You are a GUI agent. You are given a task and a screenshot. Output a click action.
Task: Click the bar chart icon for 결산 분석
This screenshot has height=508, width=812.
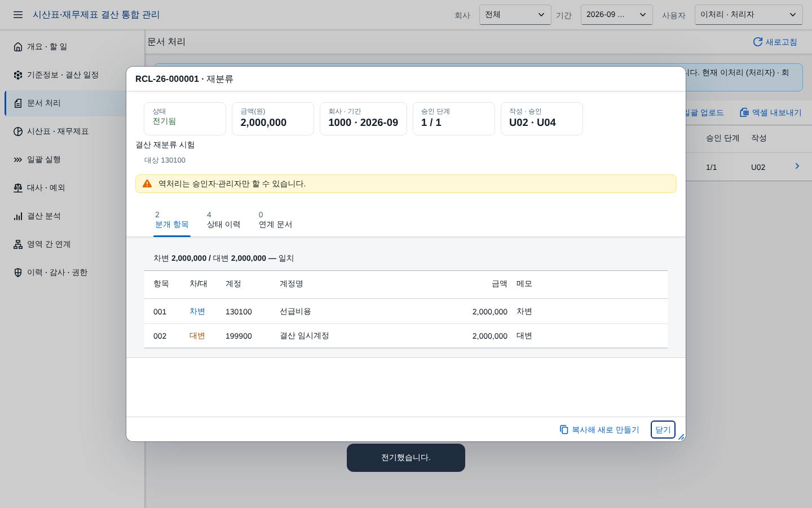click(18, 216)
